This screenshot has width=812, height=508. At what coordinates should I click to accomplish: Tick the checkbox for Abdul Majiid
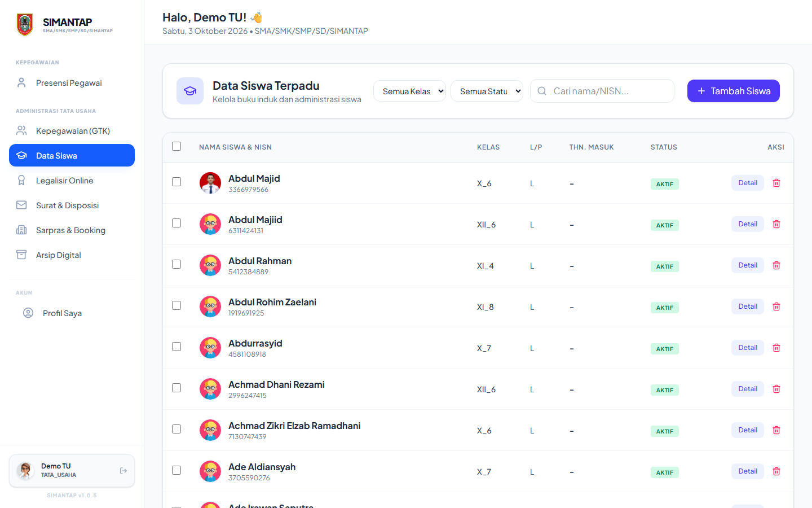(176, 223)
